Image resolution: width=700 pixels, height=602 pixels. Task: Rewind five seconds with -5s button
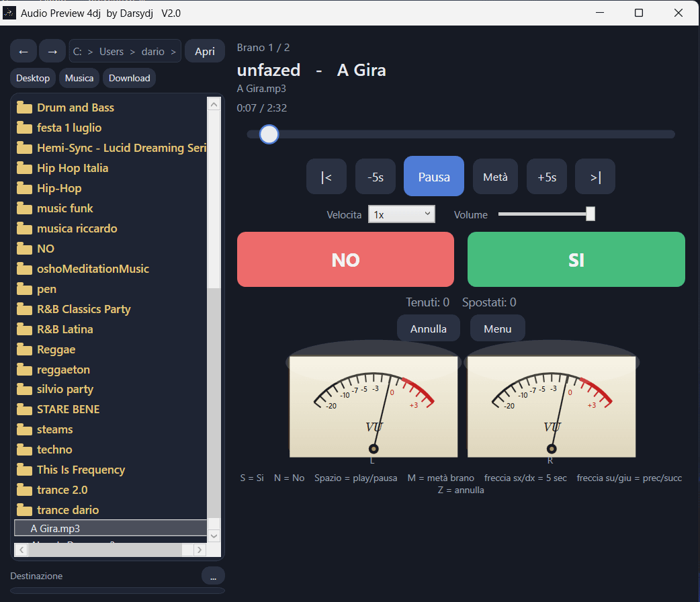coord(376,177)
